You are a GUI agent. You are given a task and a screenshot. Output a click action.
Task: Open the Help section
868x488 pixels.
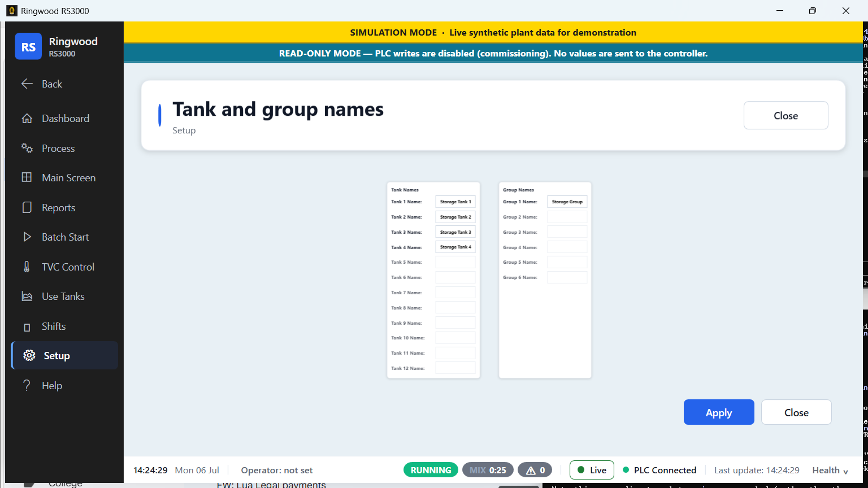(x=64, y=385)
